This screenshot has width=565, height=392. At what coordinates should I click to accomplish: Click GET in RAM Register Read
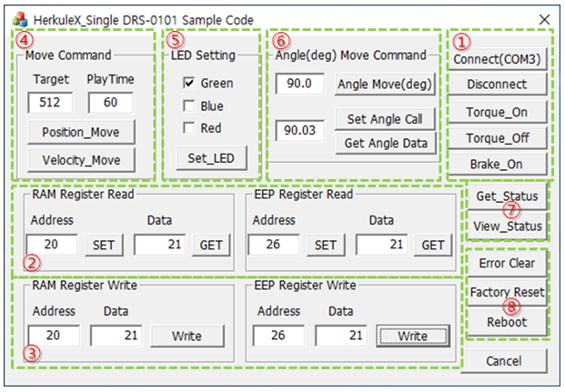211,246
